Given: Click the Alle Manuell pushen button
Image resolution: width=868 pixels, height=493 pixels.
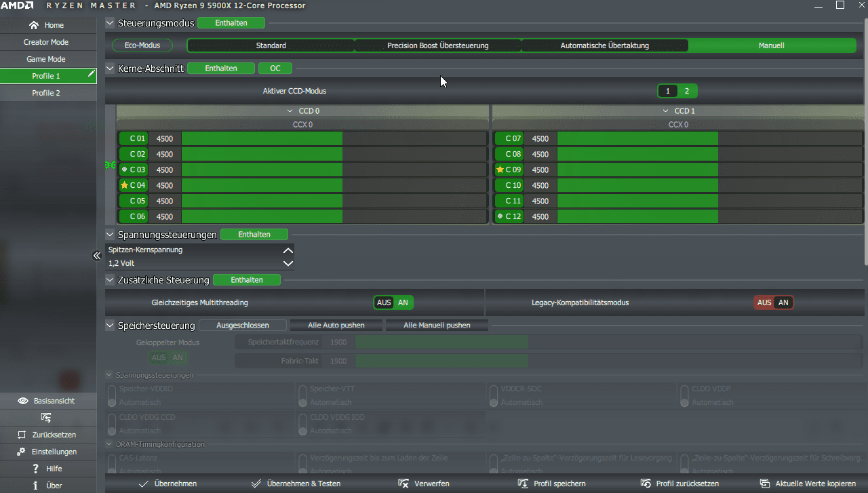Looking at the screenshot, I should (x=437, y=326).
